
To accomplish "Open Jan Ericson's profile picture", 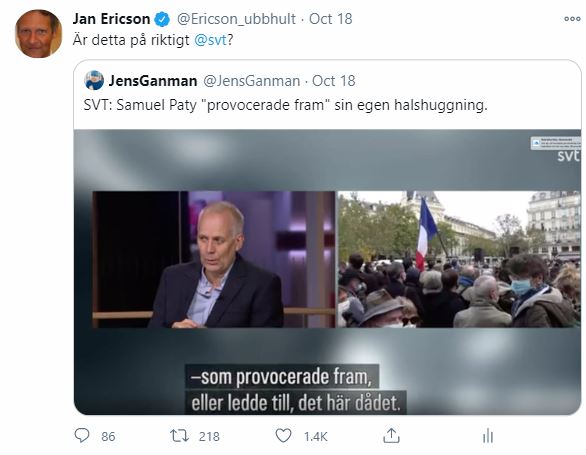I will (38, 34).
